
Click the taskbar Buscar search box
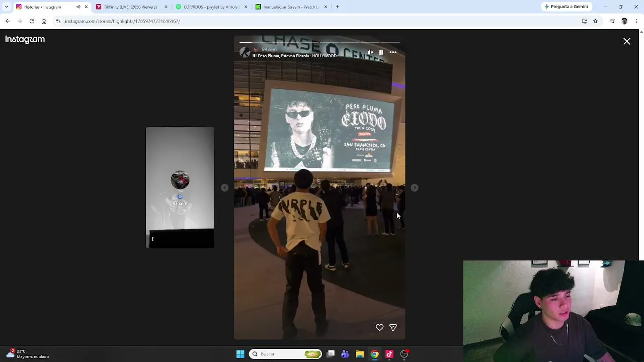click(285, 354)
